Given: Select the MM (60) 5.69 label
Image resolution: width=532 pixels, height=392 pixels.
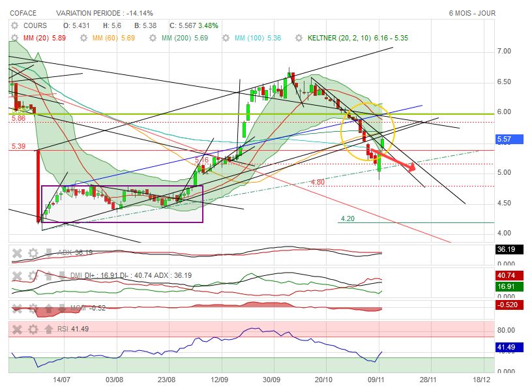Looking at the screenshot, I should (113, 38).
